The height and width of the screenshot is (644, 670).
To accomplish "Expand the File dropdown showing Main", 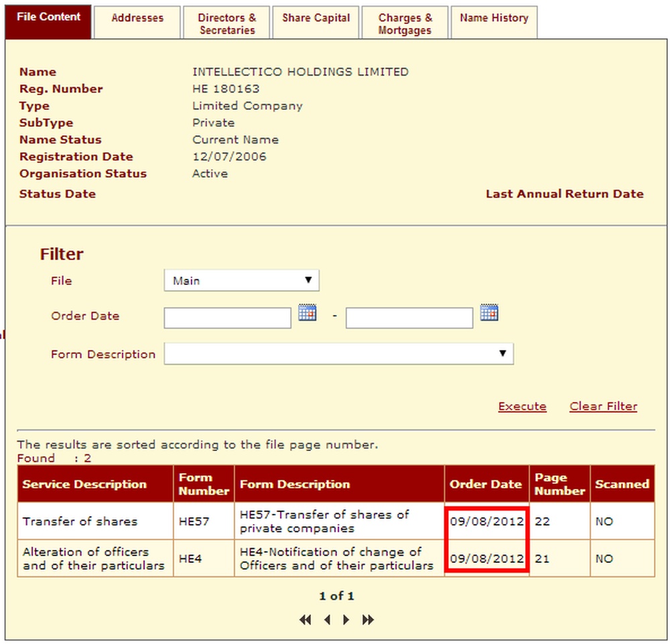I will [241, 280].
